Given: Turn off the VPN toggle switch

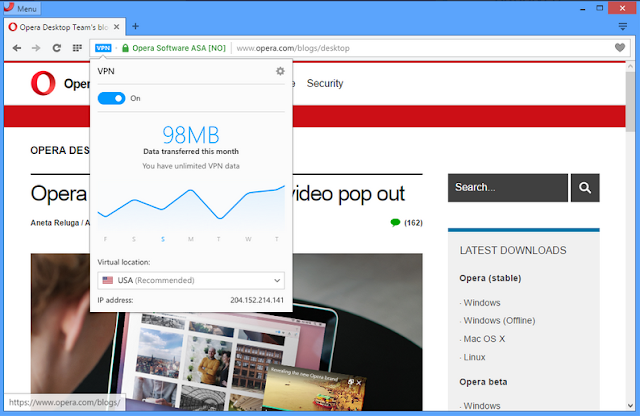Looking at the screenshot, I should tap(111, 98).
